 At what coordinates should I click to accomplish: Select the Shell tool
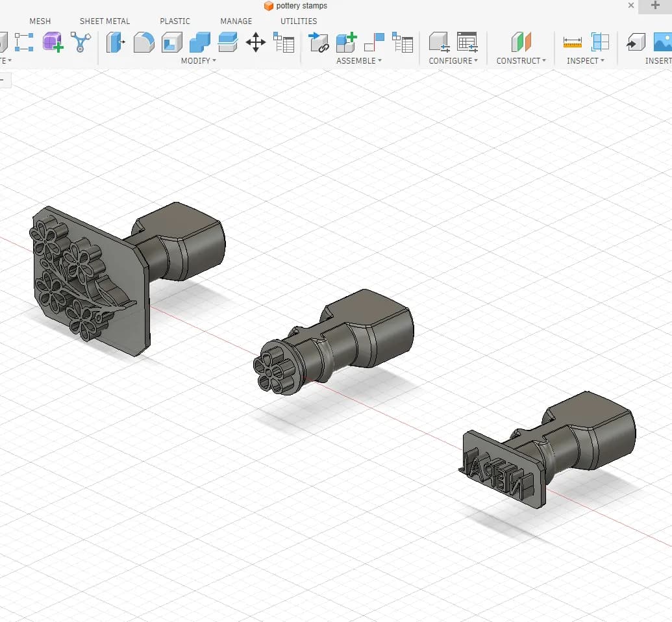pos(172,42)
